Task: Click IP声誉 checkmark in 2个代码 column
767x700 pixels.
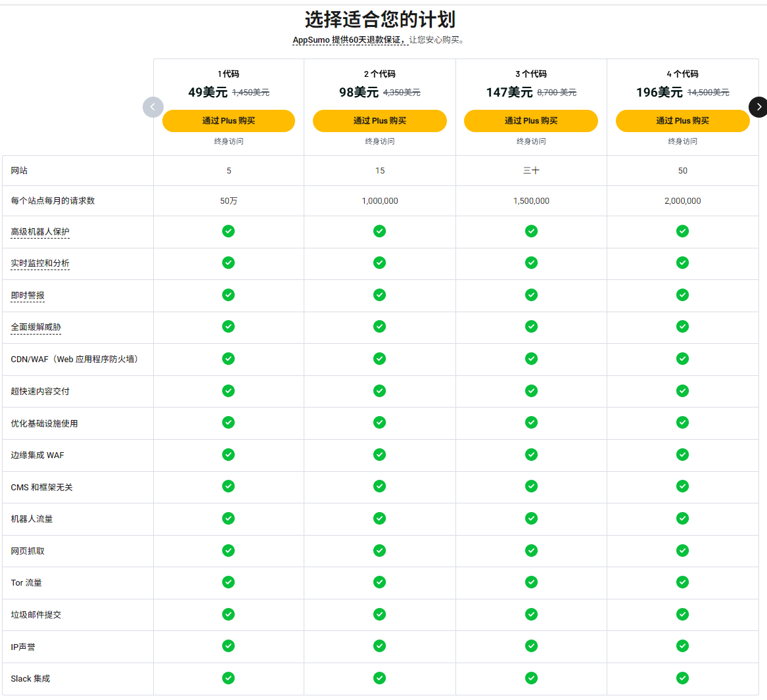Action: coord(380,646)
